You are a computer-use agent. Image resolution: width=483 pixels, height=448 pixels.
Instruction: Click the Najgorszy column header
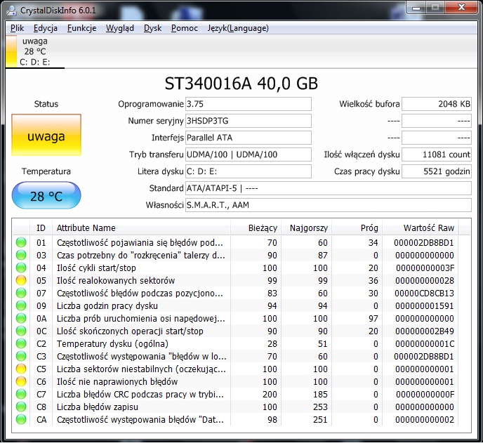pos(306,228)
